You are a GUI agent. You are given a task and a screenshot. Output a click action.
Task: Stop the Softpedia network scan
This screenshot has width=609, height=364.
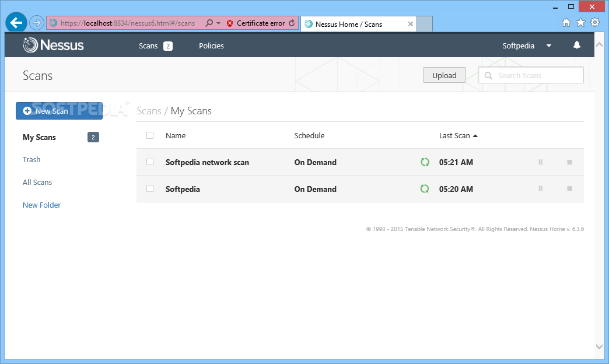pos(569,162)
